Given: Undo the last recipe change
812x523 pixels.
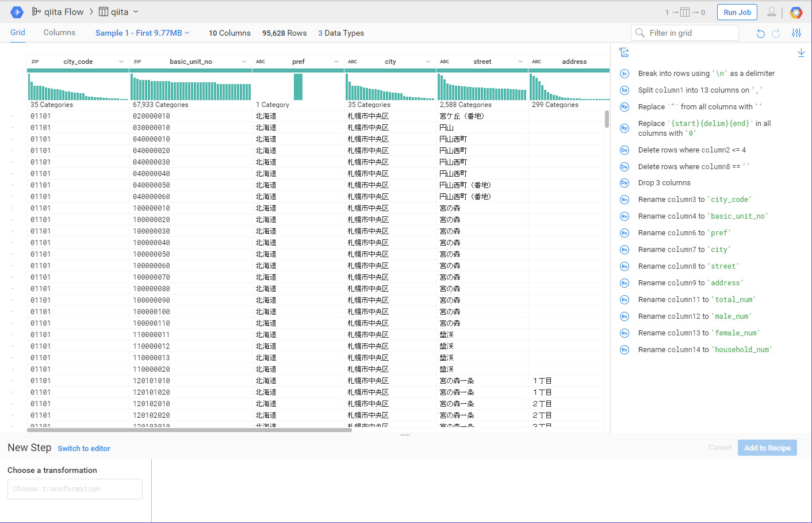Looking at the screenshot, I should [760, 33].
